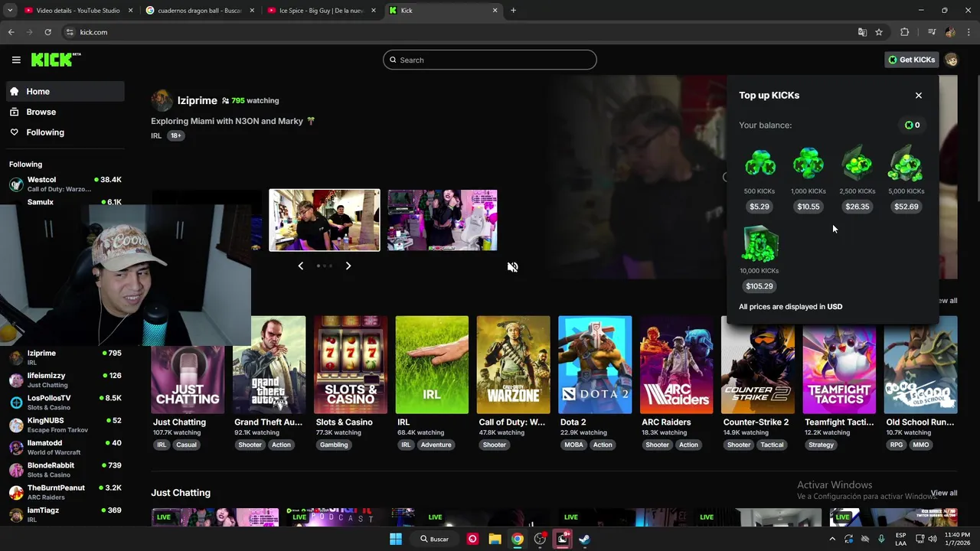Click lifeismizzy avatar in sidebar
The image size is (980, 551).
coord(16,380)
